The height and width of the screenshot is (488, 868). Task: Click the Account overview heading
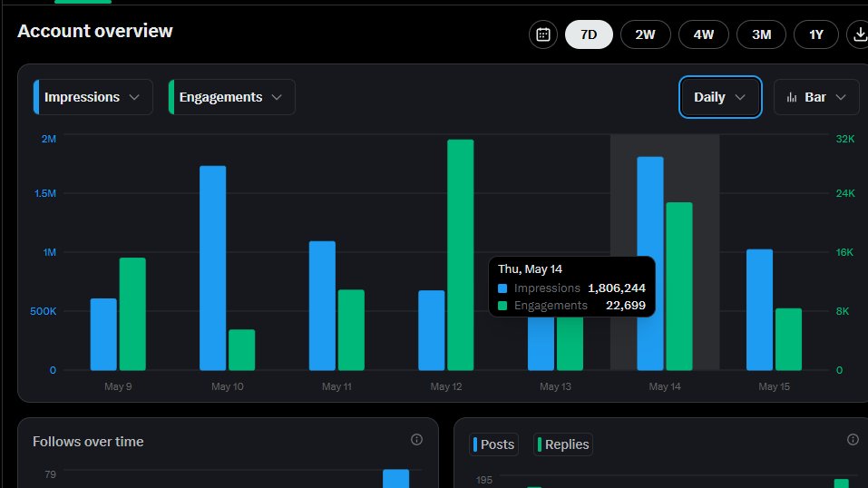[95, 31]
